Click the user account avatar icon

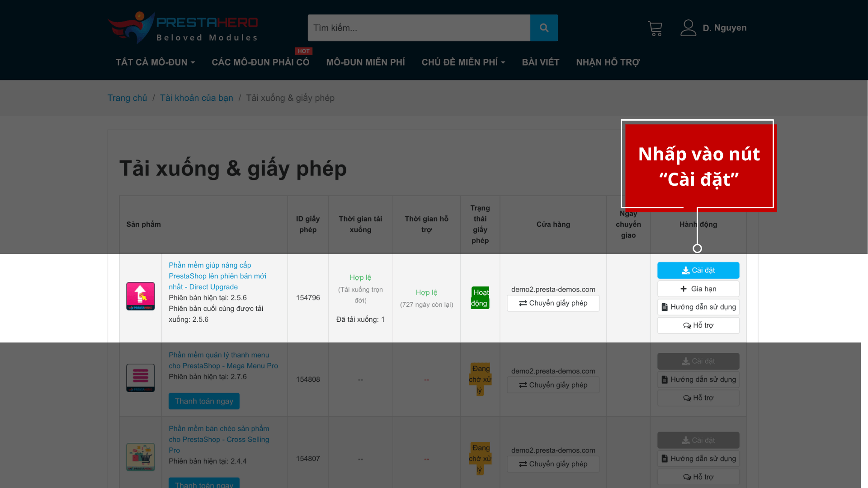pyautogui.click(x=688, y=28)
